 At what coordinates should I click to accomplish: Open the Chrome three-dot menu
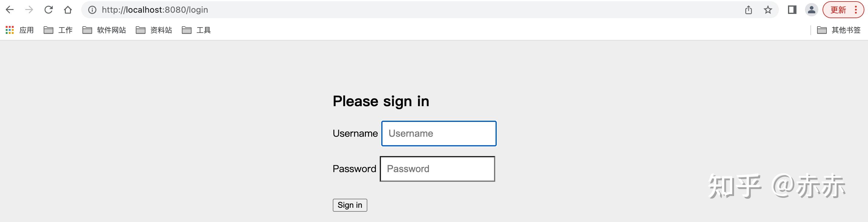(856, 10)
